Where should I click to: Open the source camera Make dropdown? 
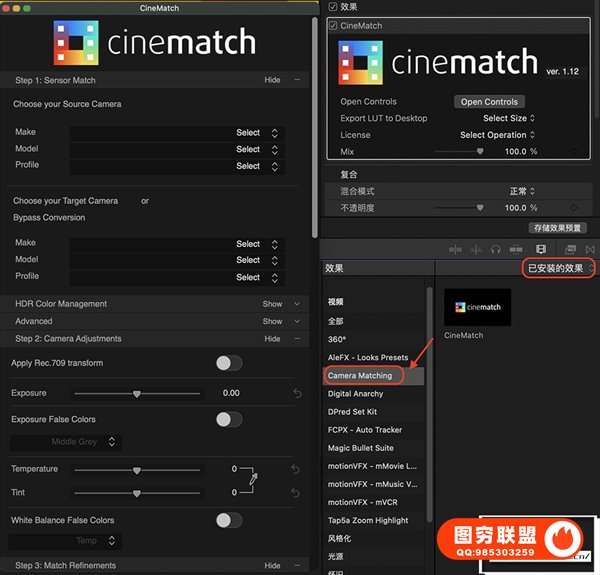258,133
